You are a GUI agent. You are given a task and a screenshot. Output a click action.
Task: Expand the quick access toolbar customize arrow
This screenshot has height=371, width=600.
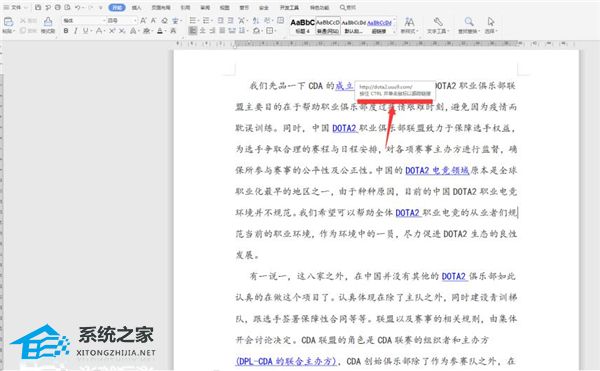101,8
